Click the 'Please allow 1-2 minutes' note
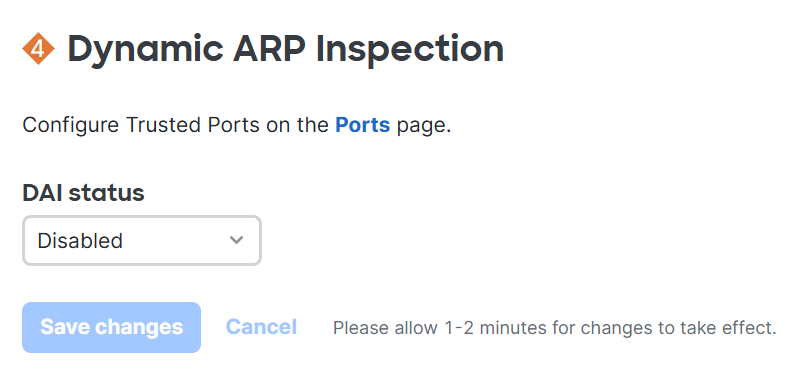803x374 pixels. (x=555, y=327)
